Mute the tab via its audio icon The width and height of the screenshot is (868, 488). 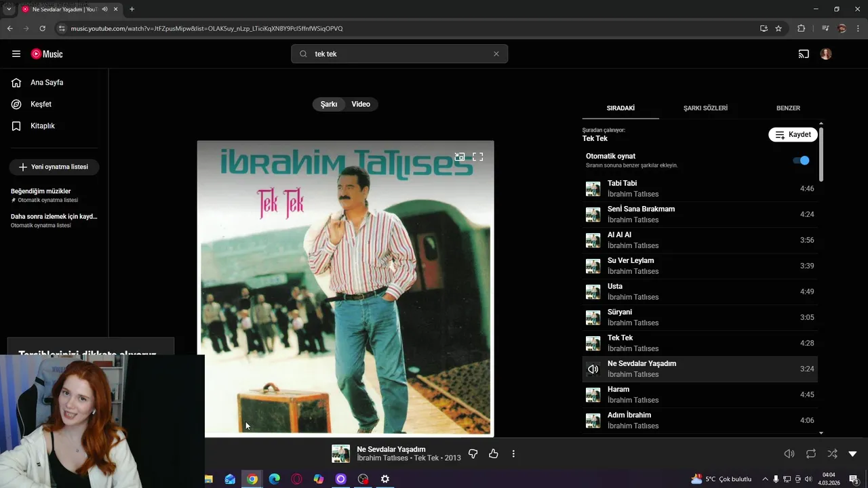pos(104,9)
